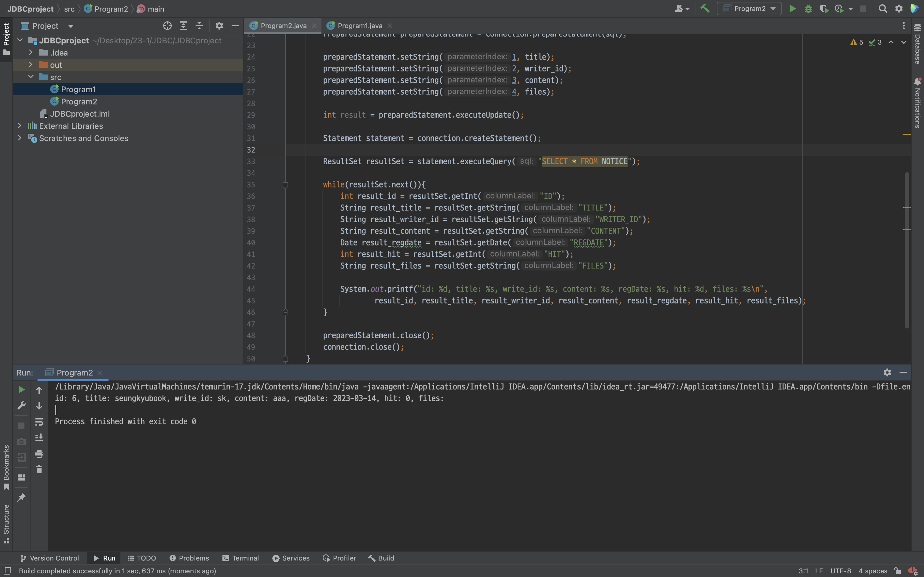Toggle soft-wrap in the Run console
Screen dimensions: 924x577
coord(39,422)
